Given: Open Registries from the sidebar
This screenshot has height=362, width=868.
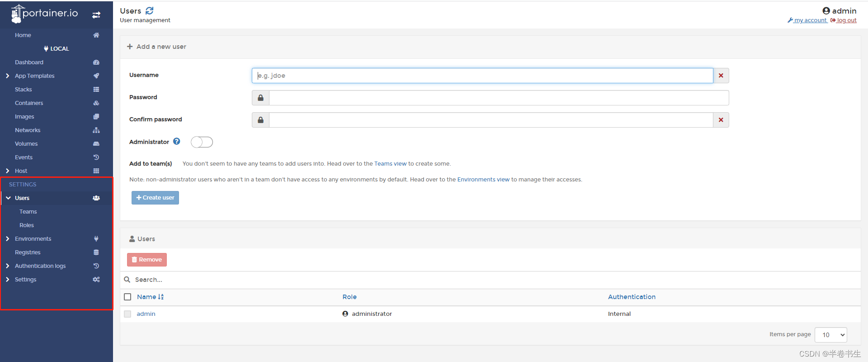Looking at the screenshot, I should (28, 252).
